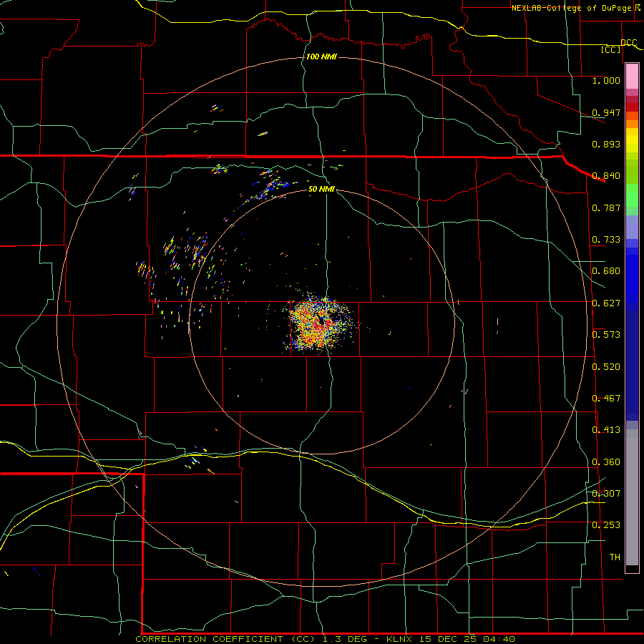Click the 0.360 scale value
This screenshot has height=644, width=644.
pos(606,462)
